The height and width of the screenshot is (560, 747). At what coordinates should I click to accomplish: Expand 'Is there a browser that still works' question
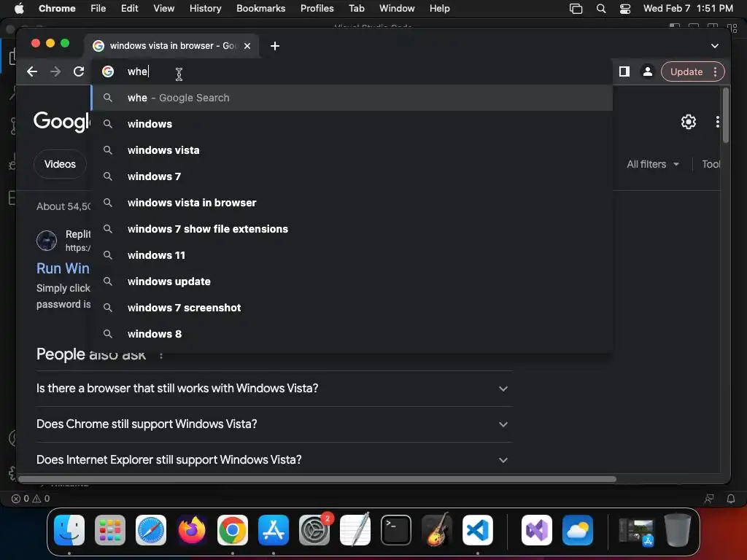click(273, 388)
